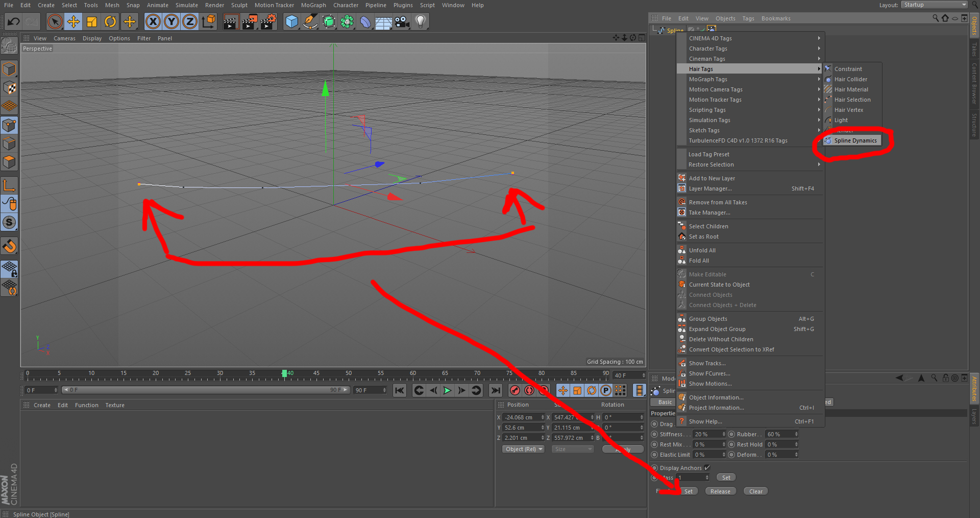The width and height of the screenshot is (980, 518).
Task: Select Hair Collider tag
Action: tap(852, 79)
